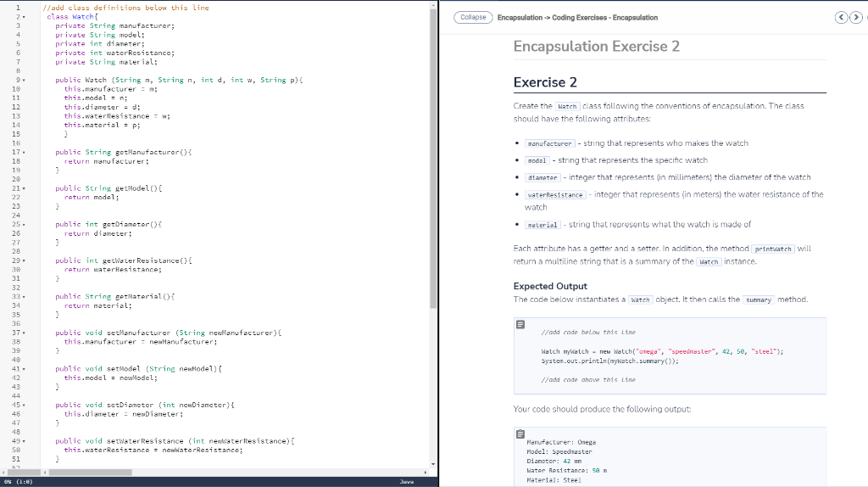Go to next page arrow icon
Viewport: 868px width, 487px height.
pos(856,17)
